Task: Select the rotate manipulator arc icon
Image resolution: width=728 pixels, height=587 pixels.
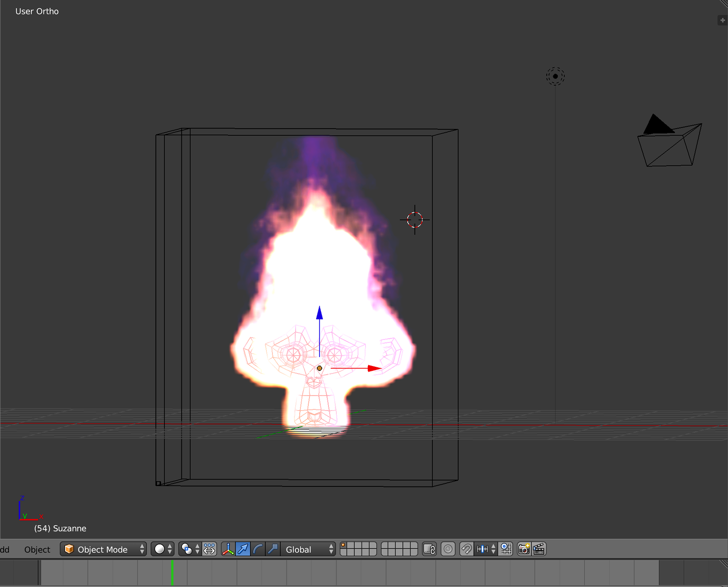Action: pos(258,549)
